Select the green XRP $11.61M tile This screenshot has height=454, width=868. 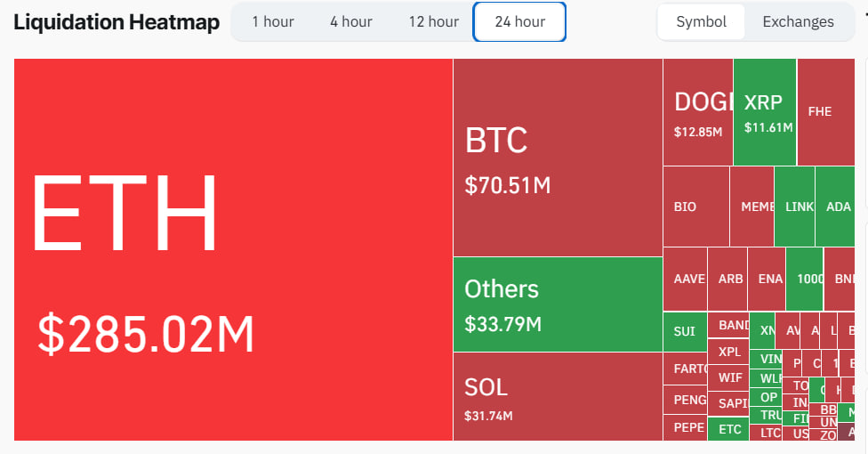(x=765, y=112)
